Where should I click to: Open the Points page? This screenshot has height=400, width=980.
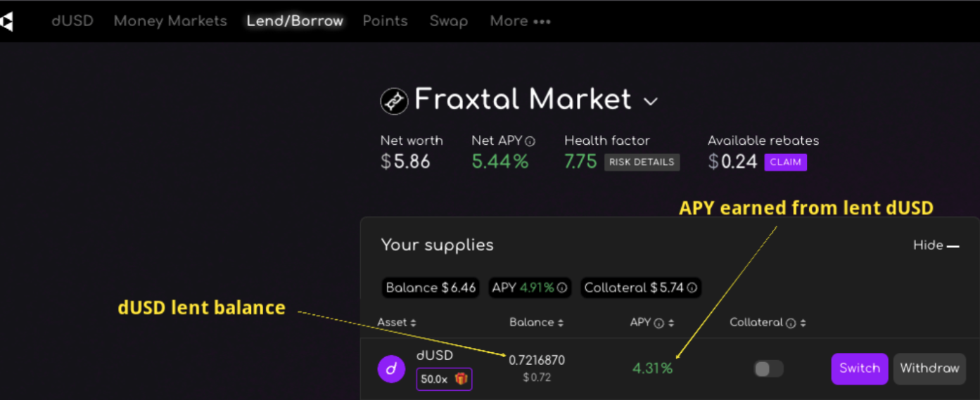pos(385,21)
